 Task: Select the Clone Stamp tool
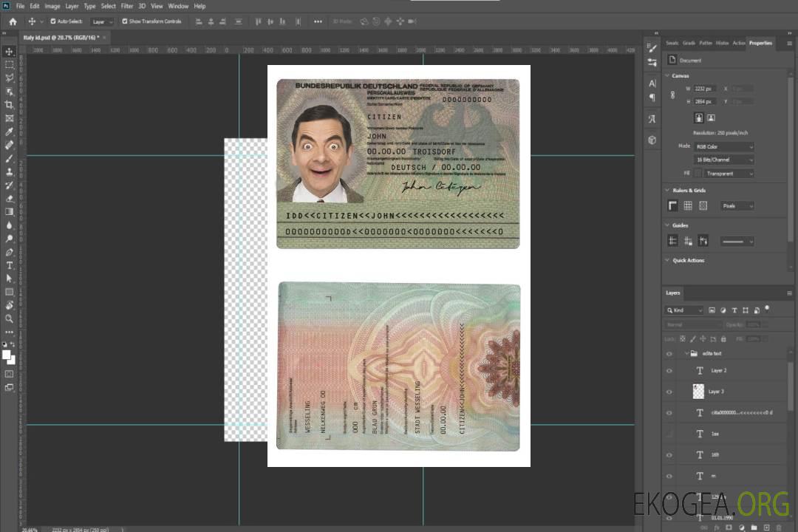(x=9, y=172)
